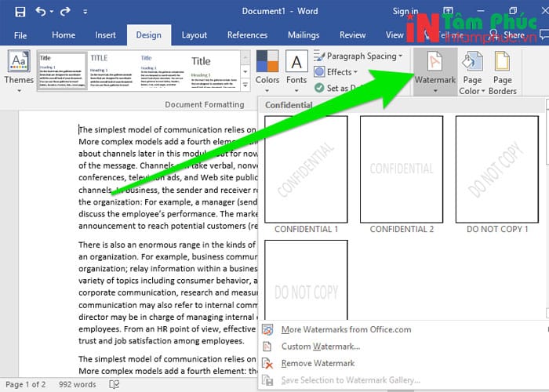Open the References tab

(x=247, y=35)
